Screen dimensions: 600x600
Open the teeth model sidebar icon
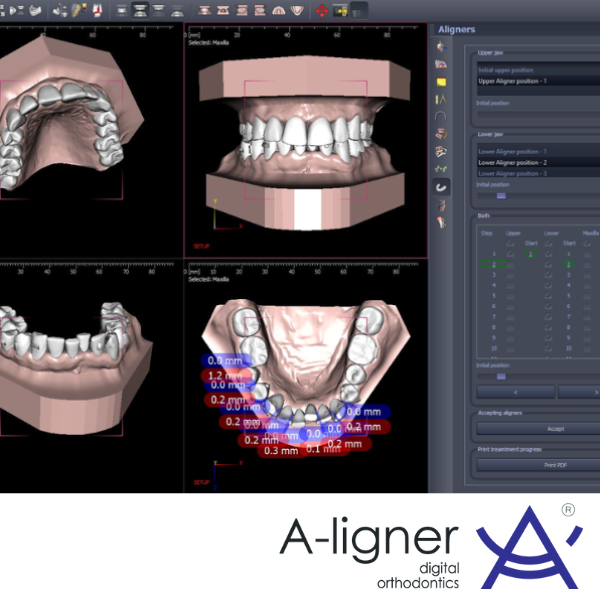pyautogui.click(x=441, y=64)
